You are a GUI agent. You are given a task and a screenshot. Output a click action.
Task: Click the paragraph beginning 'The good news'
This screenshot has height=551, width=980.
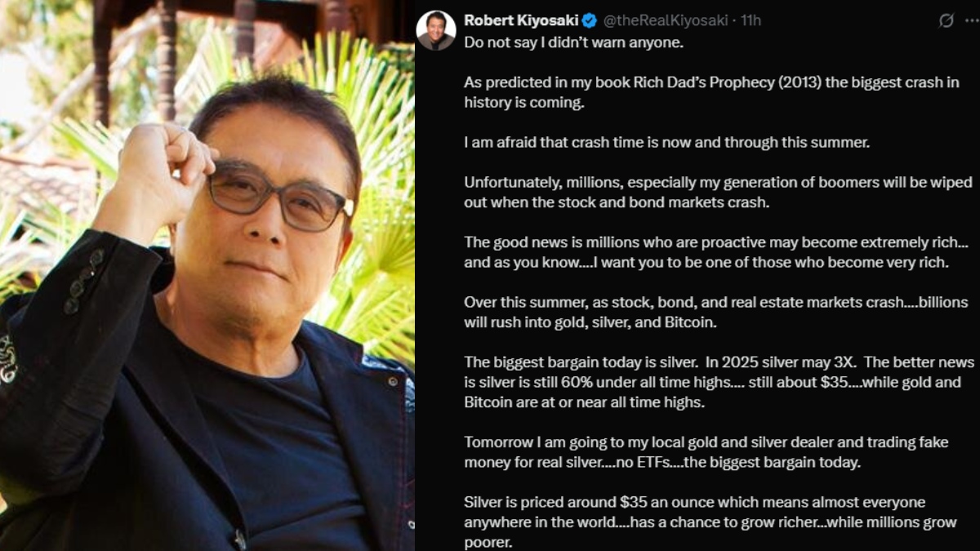pos(708,252)
